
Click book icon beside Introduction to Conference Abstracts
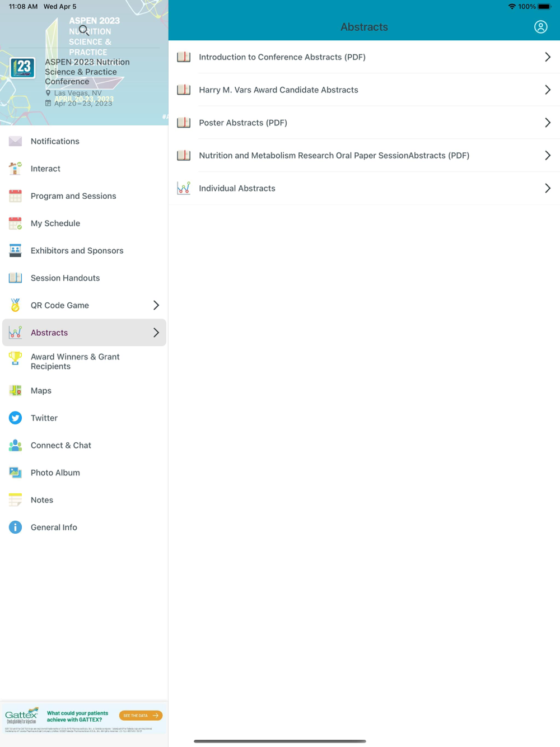(x=184, y=57)
